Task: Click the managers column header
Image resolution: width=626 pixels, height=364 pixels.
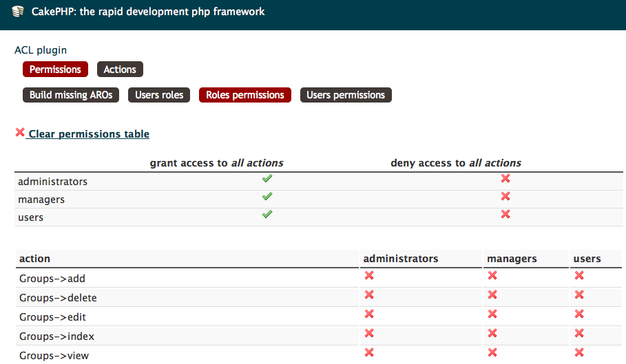Action: click(x=512, y=259)
